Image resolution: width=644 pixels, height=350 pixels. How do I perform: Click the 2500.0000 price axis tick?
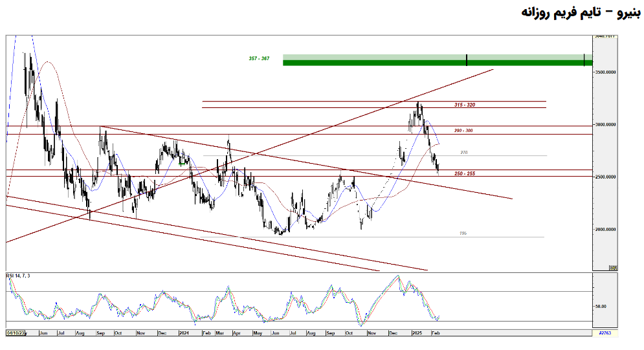click(x=609, y=177)
